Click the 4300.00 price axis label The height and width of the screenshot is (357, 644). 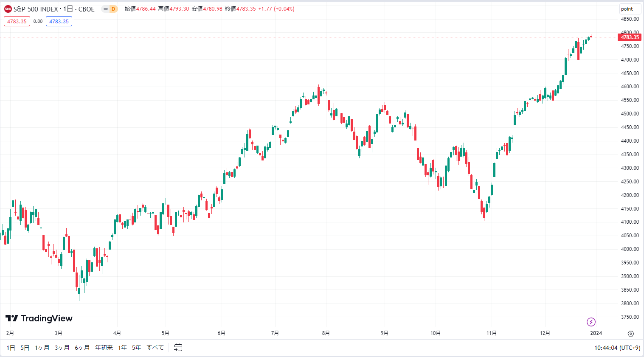coord(630,168)
